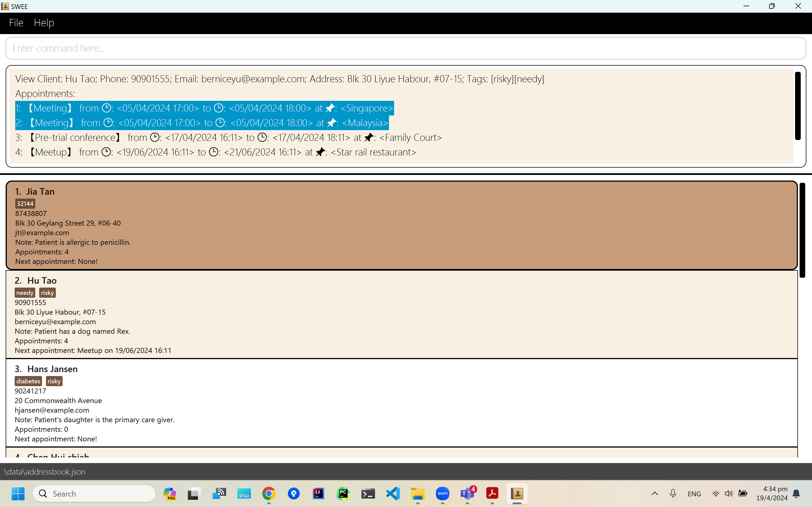Select the Hu Tao client card
The image size is (812, 507).
(401, 315)
